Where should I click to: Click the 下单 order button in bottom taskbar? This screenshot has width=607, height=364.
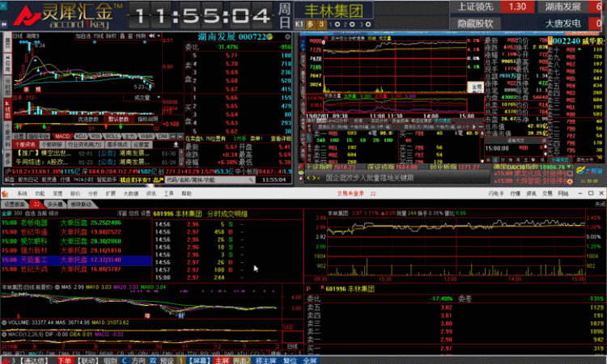pyautogui.click(x=64, y=361)
